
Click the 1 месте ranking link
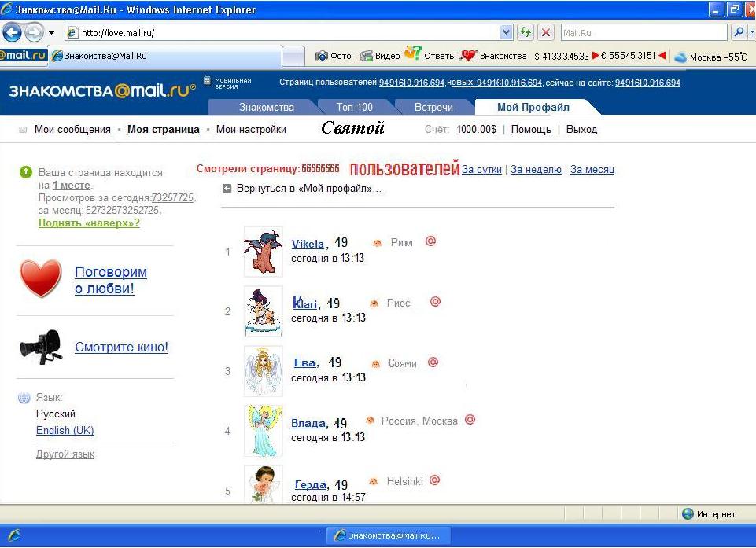pos(72,185)
